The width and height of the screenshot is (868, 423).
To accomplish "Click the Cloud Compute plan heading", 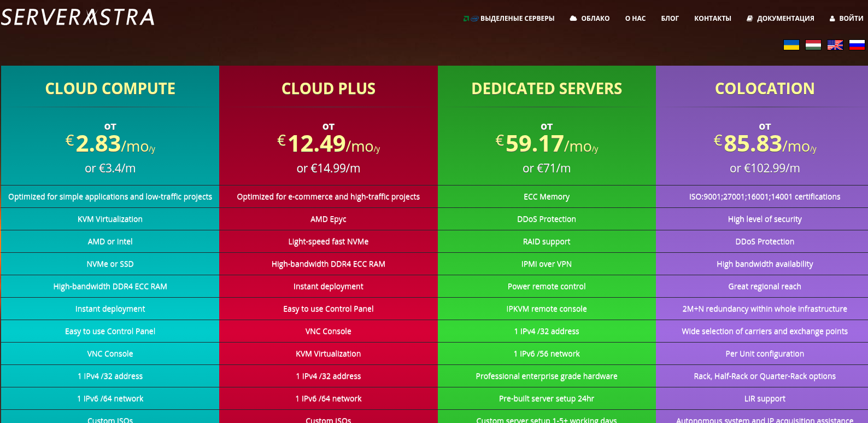I will click(110, 89).
